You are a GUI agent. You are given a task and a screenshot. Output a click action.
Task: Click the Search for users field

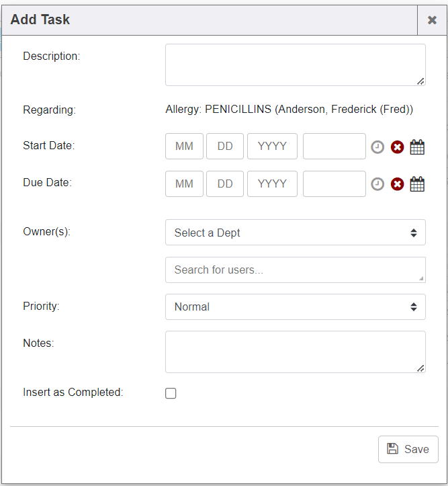point(295,270)
